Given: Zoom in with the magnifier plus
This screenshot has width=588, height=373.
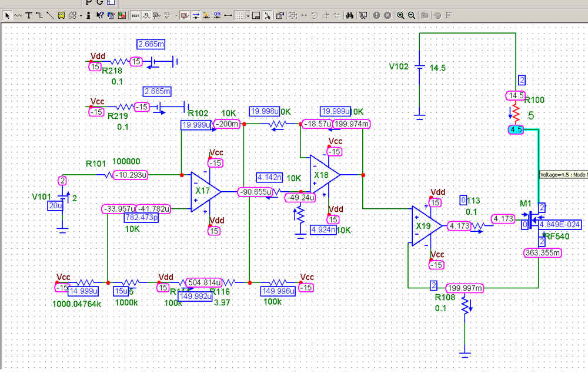Looking at the screenshot, I should [x=400, y=15].
